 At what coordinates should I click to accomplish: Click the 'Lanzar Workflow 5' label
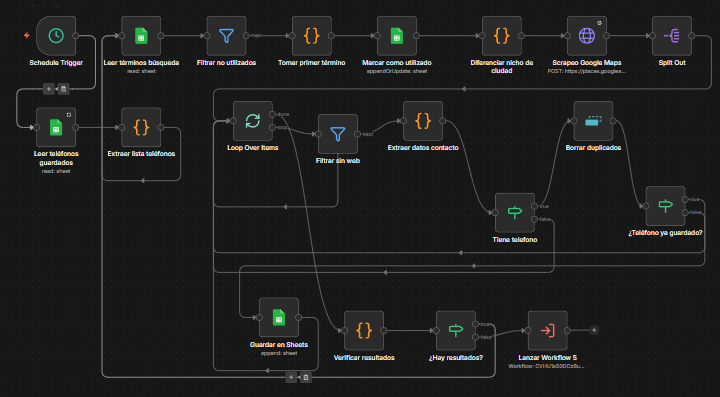coord(547,358)
